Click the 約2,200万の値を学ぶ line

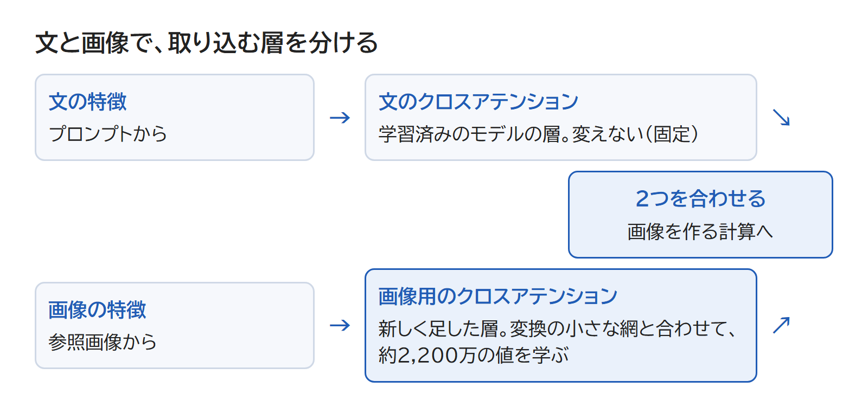[474, 356]
